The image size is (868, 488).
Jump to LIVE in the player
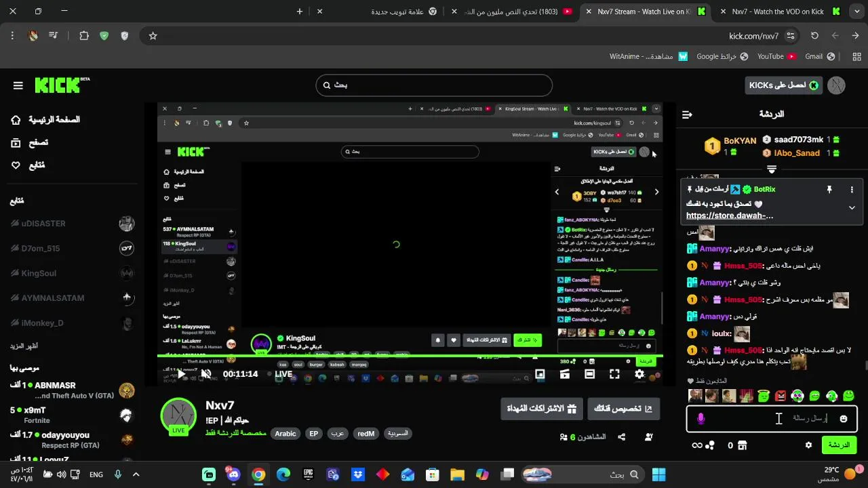279,374
